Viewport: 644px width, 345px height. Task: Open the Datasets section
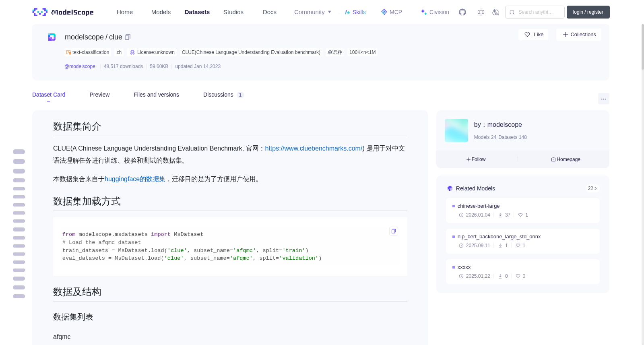[x=197, y=12]
